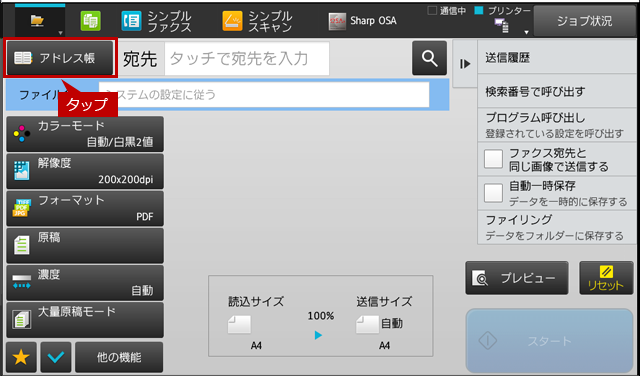Open 濃度 exposure settings

[85, 283]
